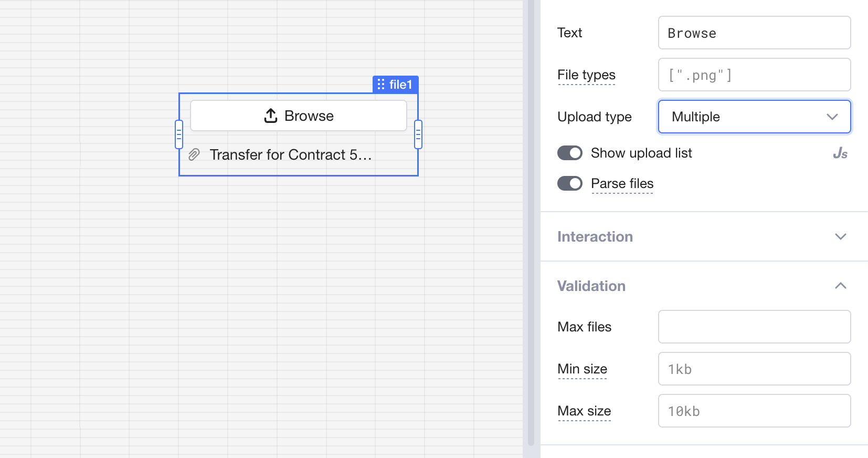Click the canvas vertical scrollbar
The image size is (868, 458).
point(531,226)
